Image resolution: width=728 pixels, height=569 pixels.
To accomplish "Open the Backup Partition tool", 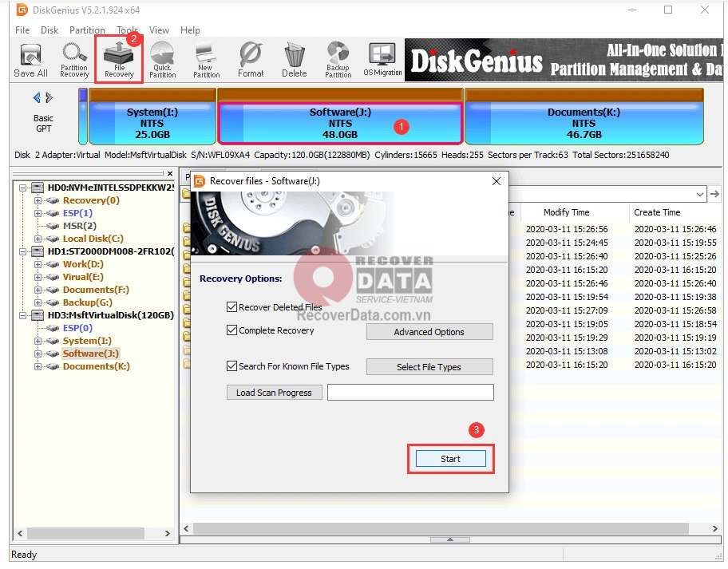I will pos(338,61).
